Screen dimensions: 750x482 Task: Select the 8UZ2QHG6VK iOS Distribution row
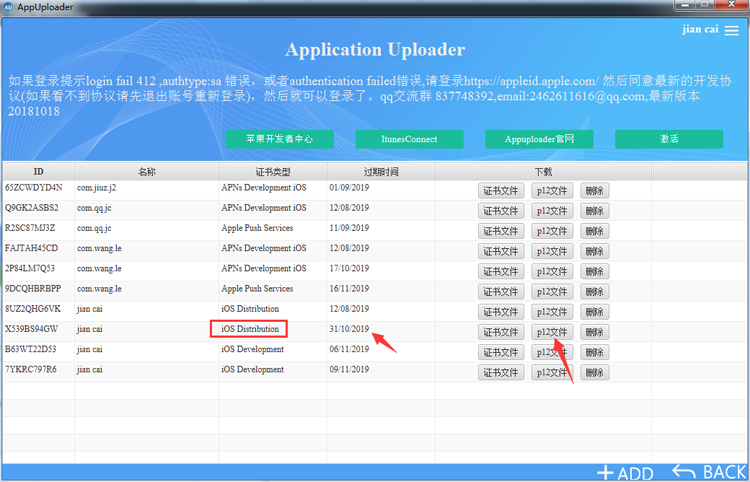[x=328, y=311]
